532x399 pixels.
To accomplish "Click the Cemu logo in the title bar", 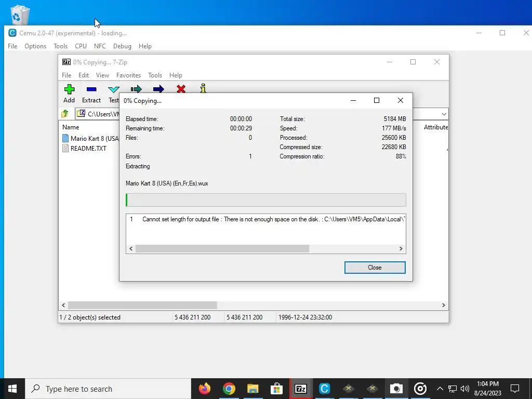I will click(x=12, y=33).
